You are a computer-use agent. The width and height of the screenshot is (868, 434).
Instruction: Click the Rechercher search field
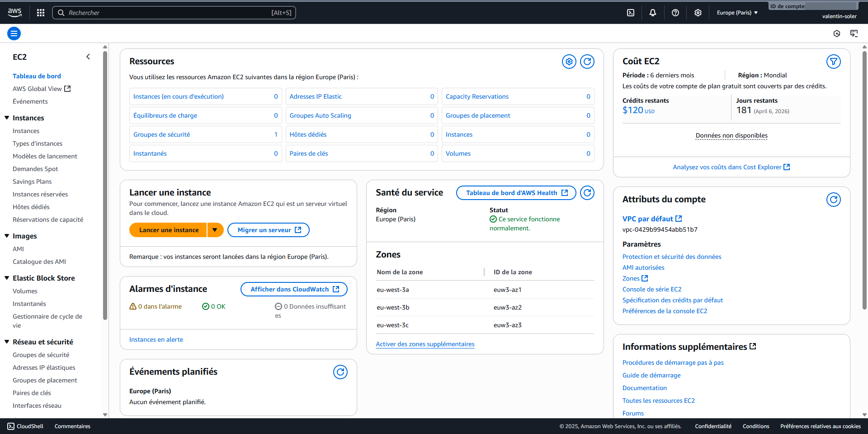pos(174,12)
